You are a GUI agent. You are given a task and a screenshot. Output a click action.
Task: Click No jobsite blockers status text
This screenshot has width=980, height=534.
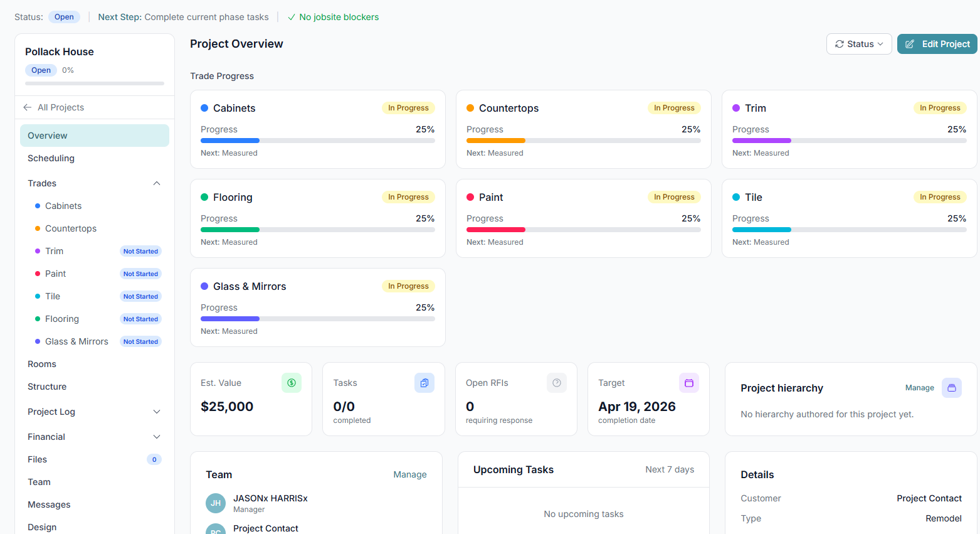coord(339,17)
